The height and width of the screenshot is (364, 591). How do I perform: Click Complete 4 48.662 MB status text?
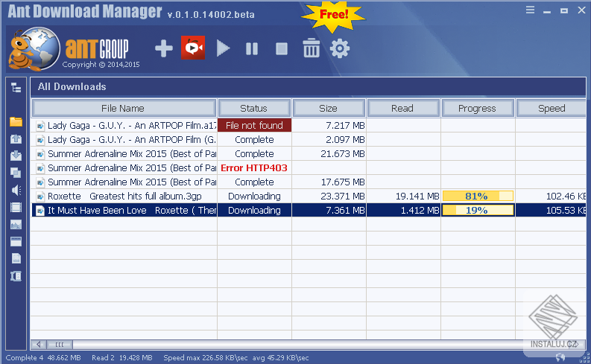[x=43, y=357]
